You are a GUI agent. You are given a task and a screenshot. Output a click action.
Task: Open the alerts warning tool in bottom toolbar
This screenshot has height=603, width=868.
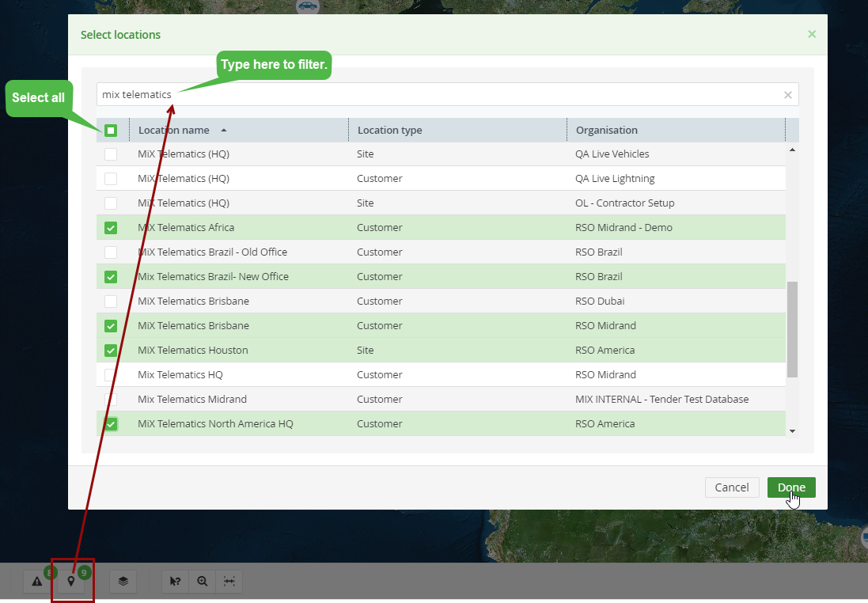[37, 581]
